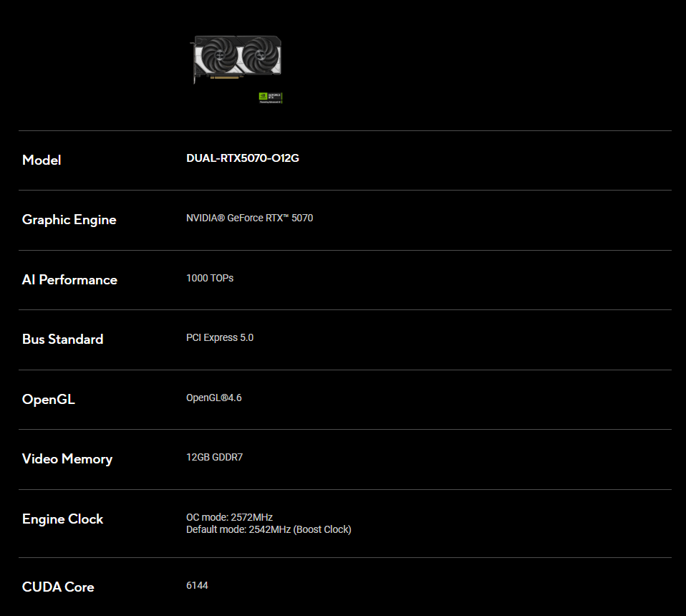Click the 12GB GDDR7 value
686x616 pixels.
(214, 457)
